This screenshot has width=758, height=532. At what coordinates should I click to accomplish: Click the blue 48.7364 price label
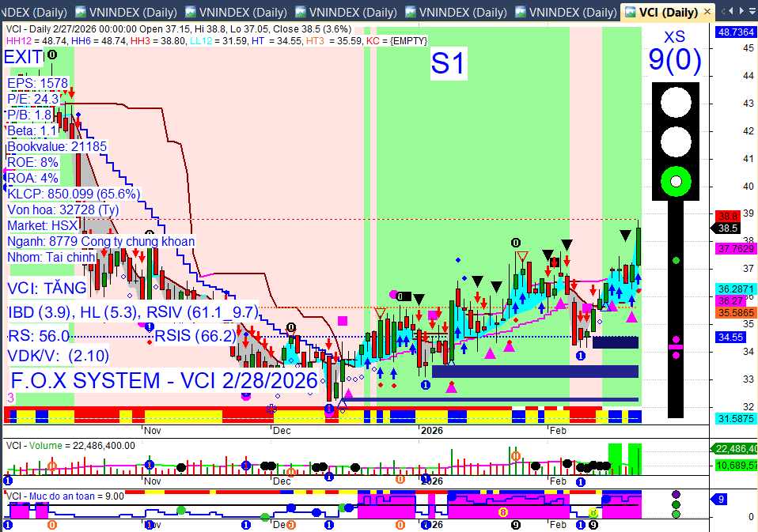tap(736, 32)
